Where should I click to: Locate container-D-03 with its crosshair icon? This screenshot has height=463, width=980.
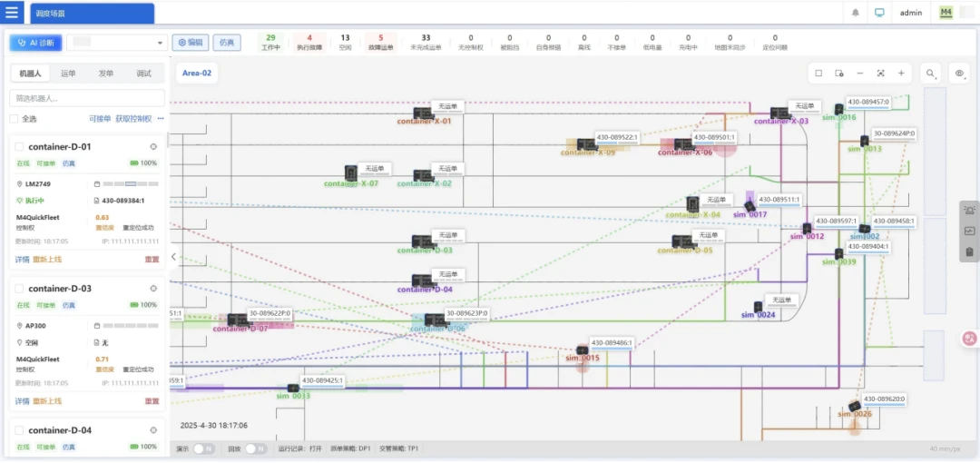tap(153, 289)
